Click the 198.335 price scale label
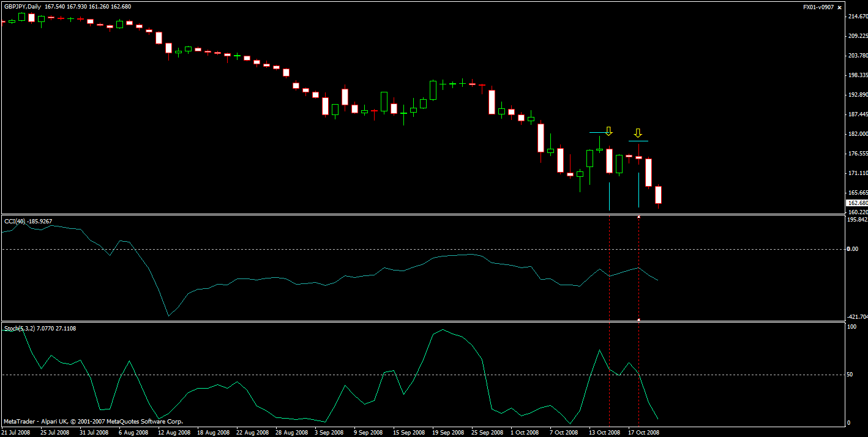Viewport: 868px width, 437px height. click(x=858, y=75)
